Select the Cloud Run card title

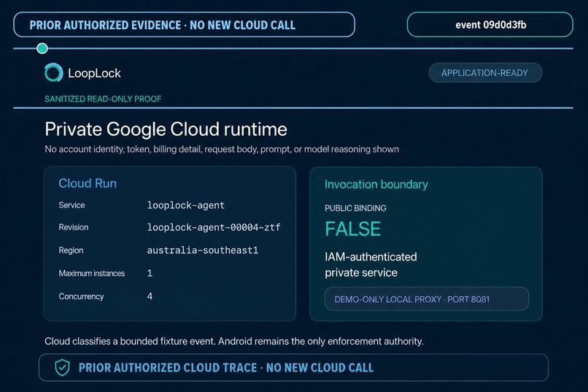(x=88, y=183)
